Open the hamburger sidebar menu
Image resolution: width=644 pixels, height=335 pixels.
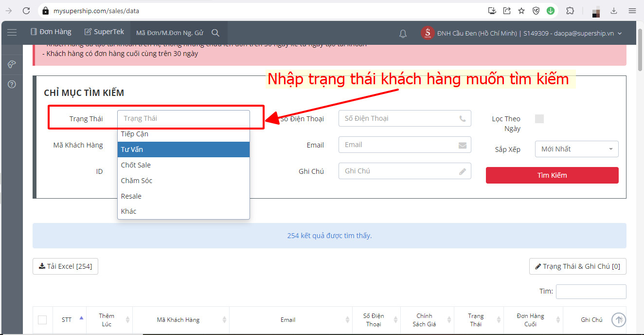(12, 32)
